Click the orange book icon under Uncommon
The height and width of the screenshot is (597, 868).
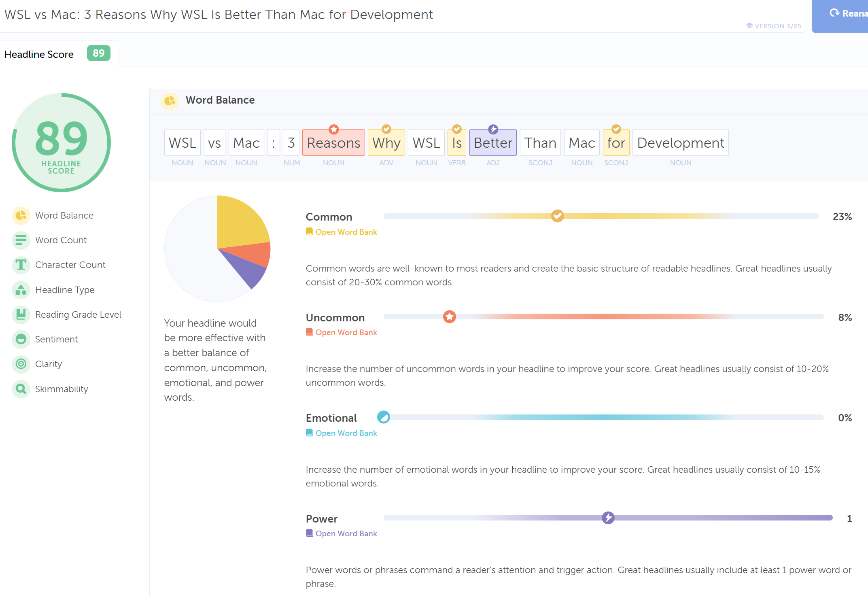pyautogui.click(x=310, y=332)
